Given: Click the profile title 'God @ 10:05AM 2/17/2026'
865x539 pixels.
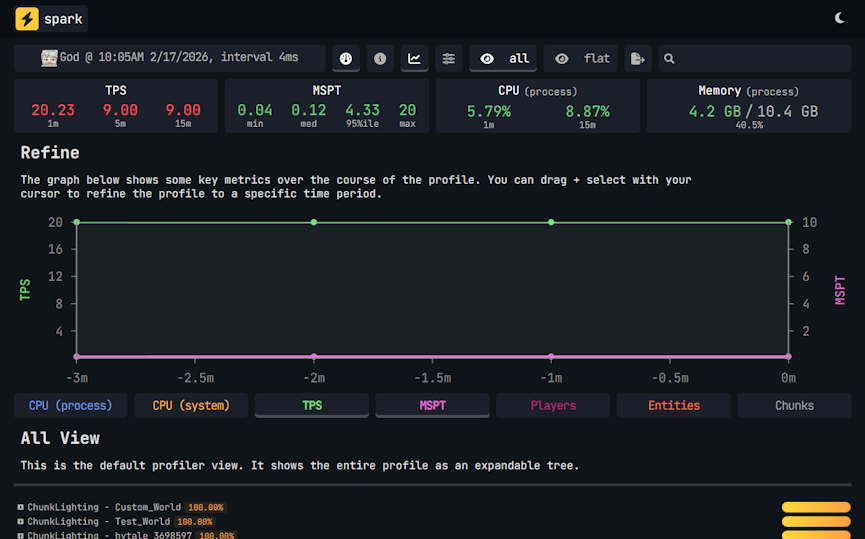Looking at the screenshot, I should [136, 57].
